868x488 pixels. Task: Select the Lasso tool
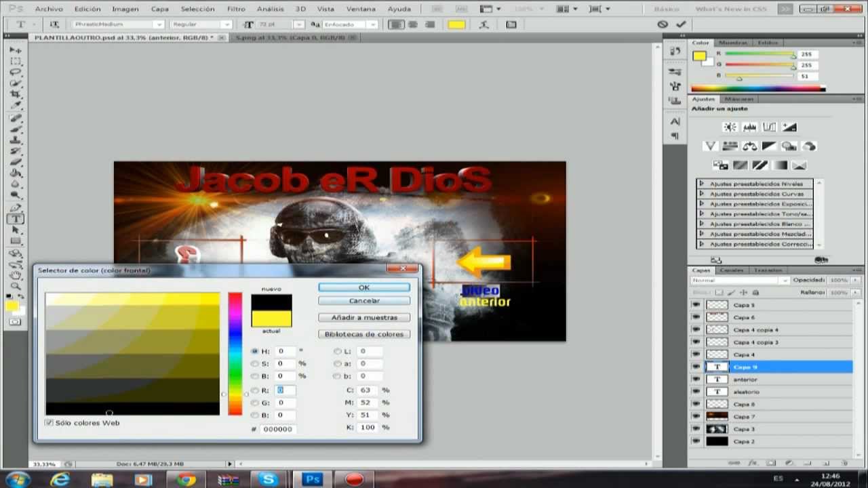[15, 72]
